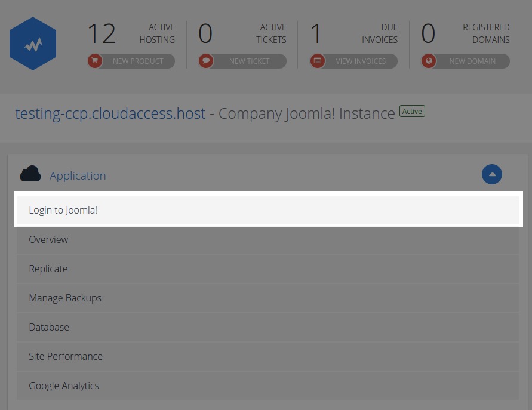Open Google Analytics
This screenshot has height=410, width=532.
[267, 386]
